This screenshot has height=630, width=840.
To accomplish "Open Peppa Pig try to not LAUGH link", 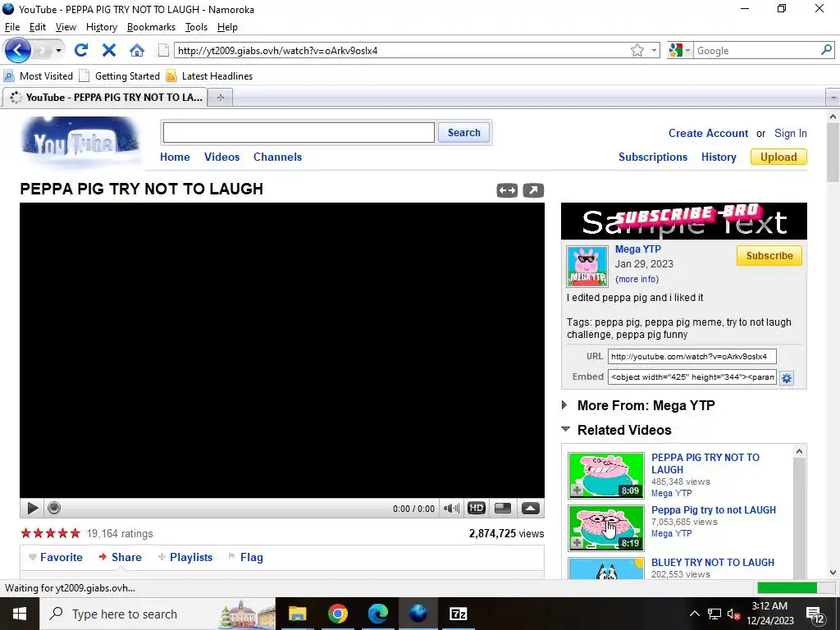I will pos(713,510).
